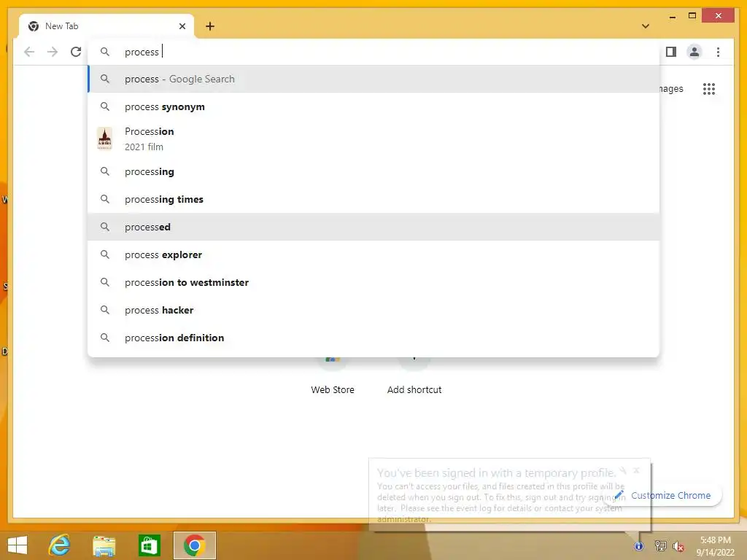Select the 'process synonym' suggestion
This screenshot has width=747, height=560.
tap(373, 106)
